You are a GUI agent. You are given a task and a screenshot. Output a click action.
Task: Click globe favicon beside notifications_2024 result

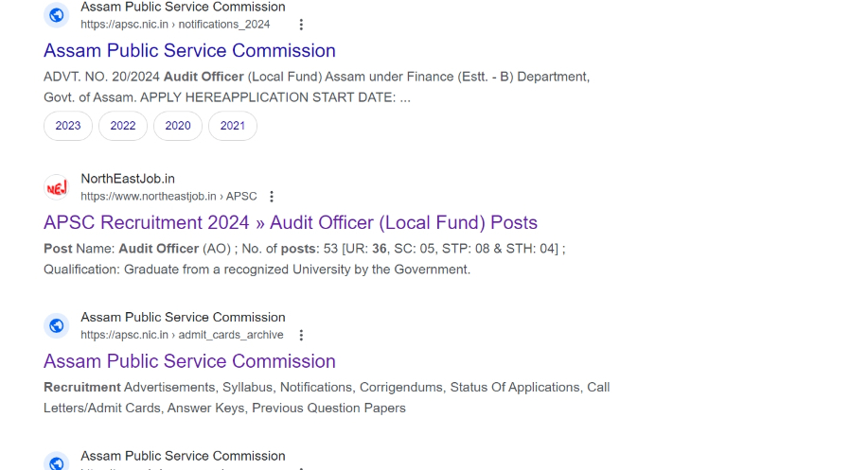pos(57,15)
